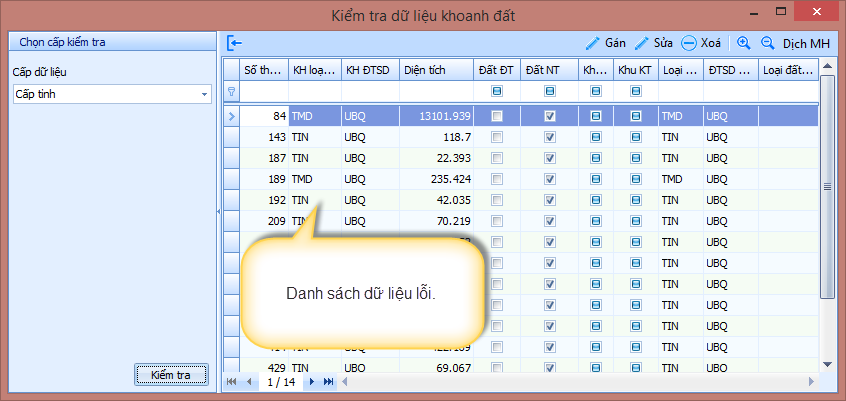846x401 pixels.
Task: Click the filter funnel icon in grid
Action: (x=232, y=91)
